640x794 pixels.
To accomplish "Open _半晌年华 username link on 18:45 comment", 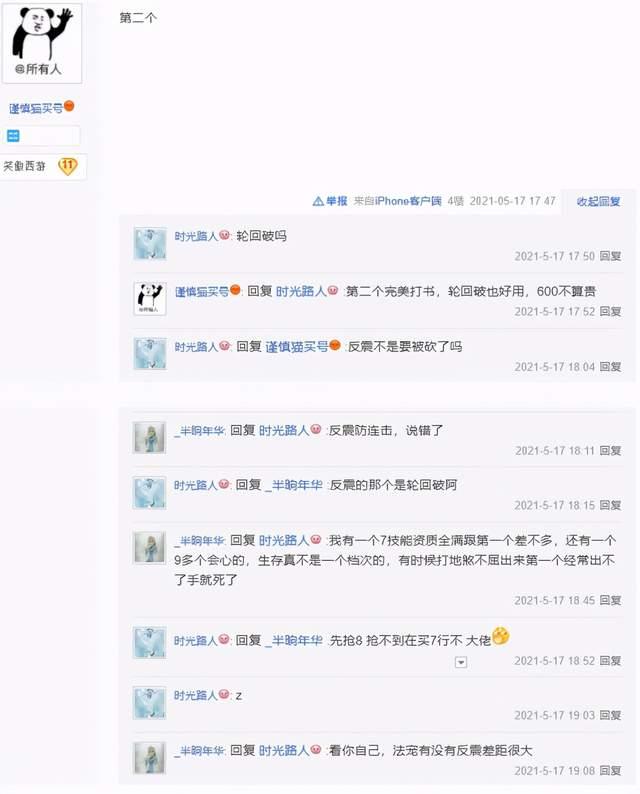I will point(199,540).
